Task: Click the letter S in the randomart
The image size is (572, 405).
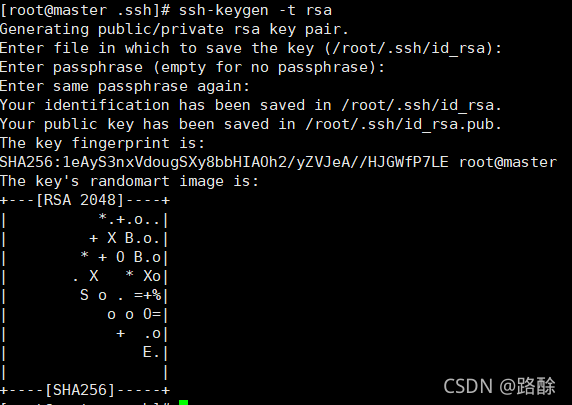Action: (x=84, y=295)
